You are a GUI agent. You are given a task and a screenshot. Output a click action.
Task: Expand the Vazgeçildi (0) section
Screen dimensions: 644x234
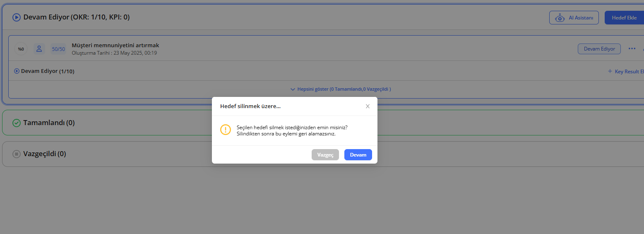tap(44, 154)
